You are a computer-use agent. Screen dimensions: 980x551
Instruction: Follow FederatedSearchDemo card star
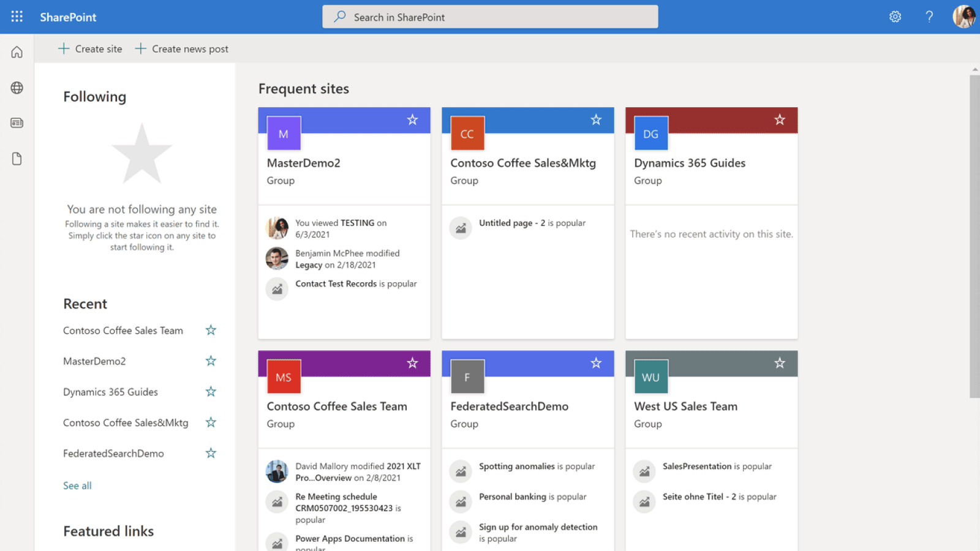596,363
